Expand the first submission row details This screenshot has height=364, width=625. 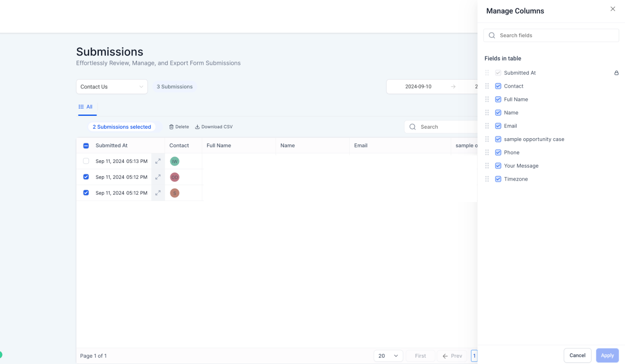[x=158, y=161]
